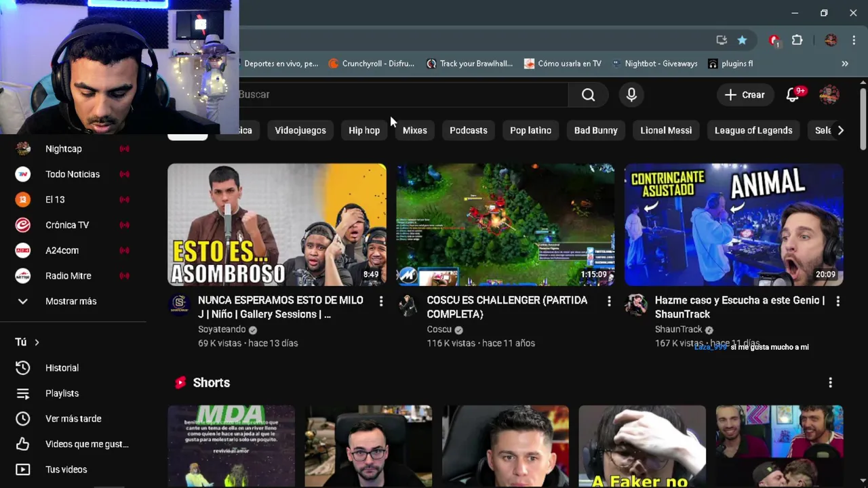Open ShaunTrack channel avatar
The image size is (868, 488).
click(x=636, y=305)
